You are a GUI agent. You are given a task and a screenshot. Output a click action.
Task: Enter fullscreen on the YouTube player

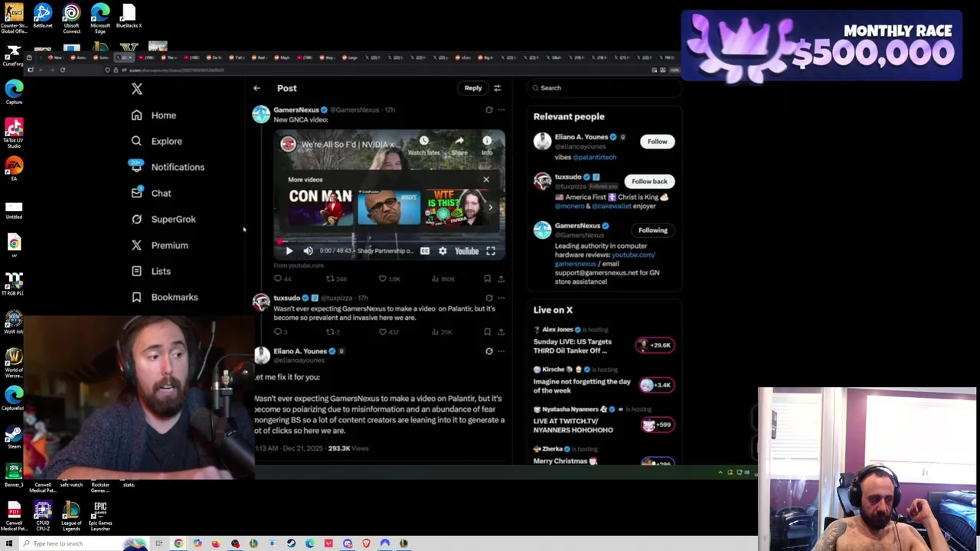click(x=491, y=251)
